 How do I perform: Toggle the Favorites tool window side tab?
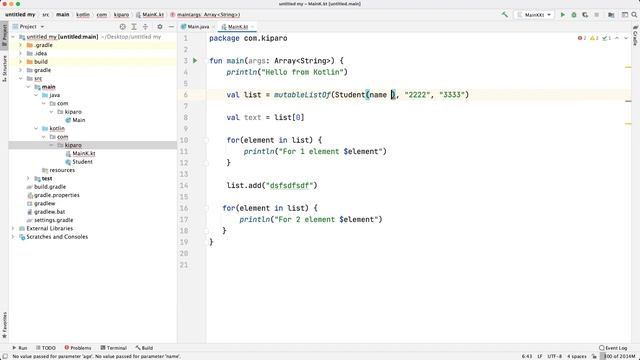[x=4, y=325]
